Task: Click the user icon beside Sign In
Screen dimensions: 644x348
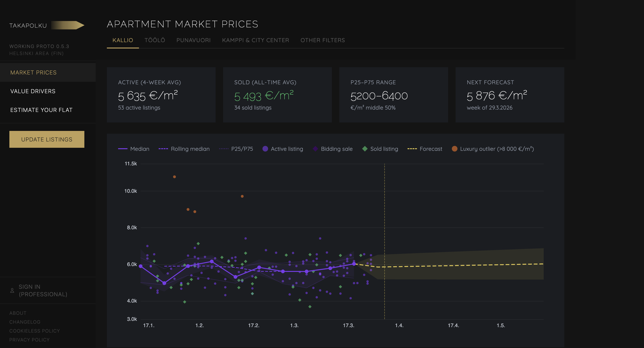Action: coord(12,290)
